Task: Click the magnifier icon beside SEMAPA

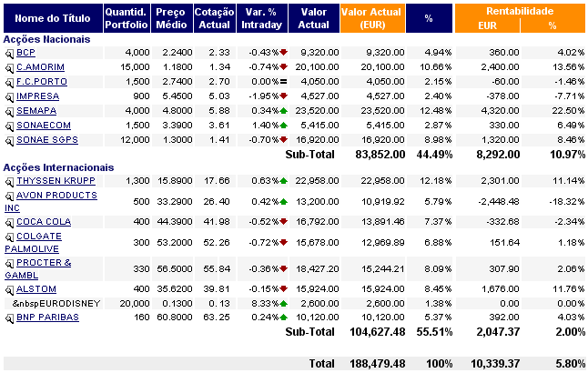Action: click(x=10, y=111)
